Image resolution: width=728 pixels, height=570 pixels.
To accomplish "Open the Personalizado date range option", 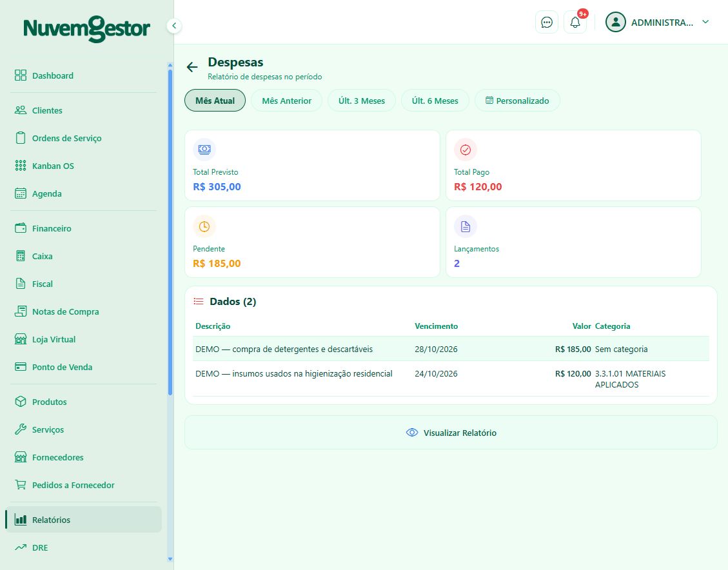I will (x=517, y=101).
